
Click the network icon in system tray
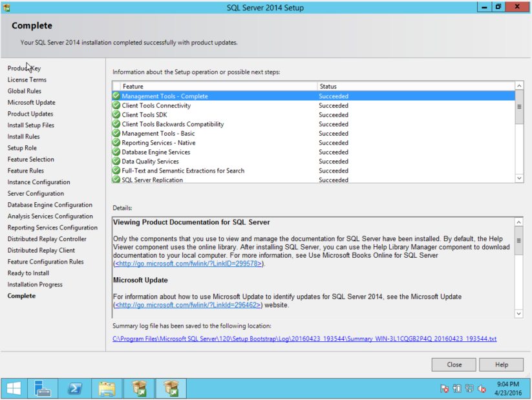pos(469,388)
